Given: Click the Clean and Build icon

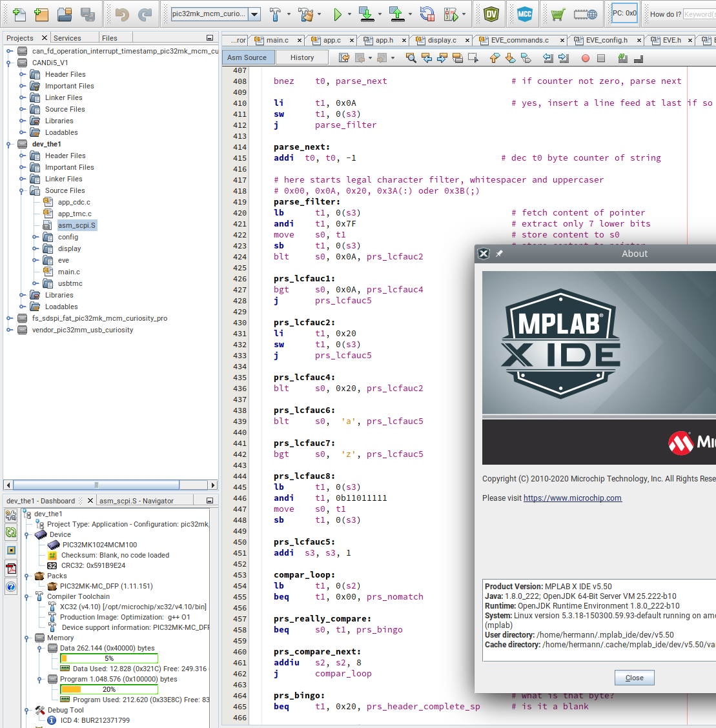Looking at the screenshot, I should coord(306,14).
